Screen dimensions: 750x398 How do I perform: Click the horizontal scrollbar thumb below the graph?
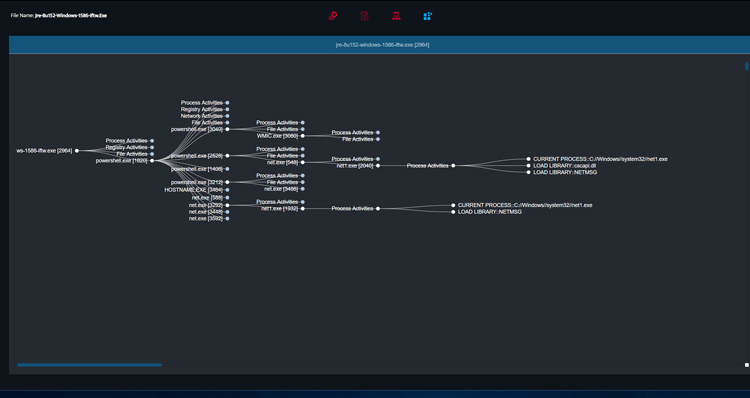pyautogui.click(x=89, y=365)
